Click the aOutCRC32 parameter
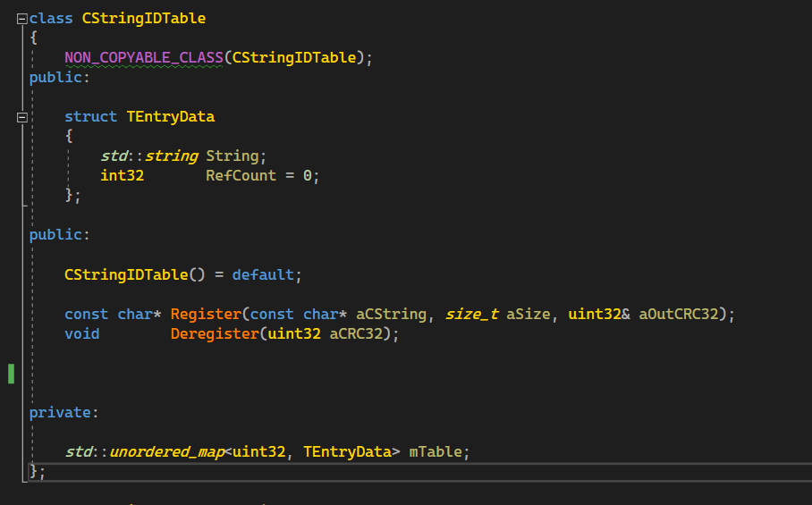Viewport: 812px width, 505px height. [681, 315]
